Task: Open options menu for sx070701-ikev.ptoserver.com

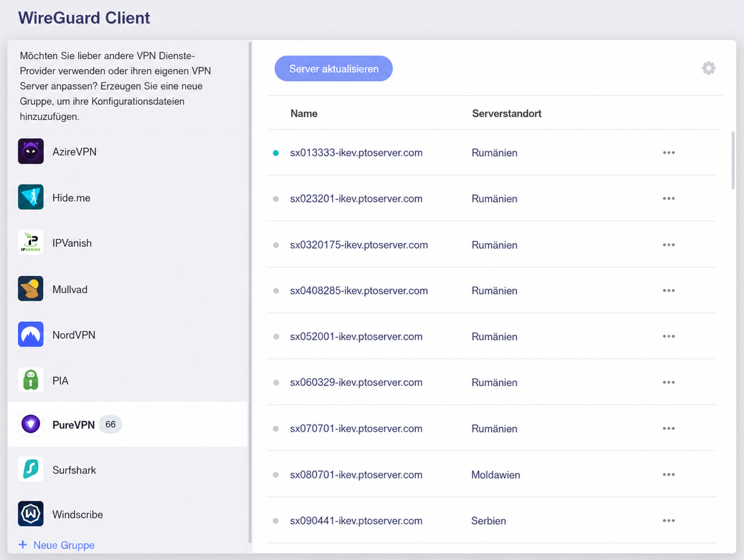Action: 669,428
